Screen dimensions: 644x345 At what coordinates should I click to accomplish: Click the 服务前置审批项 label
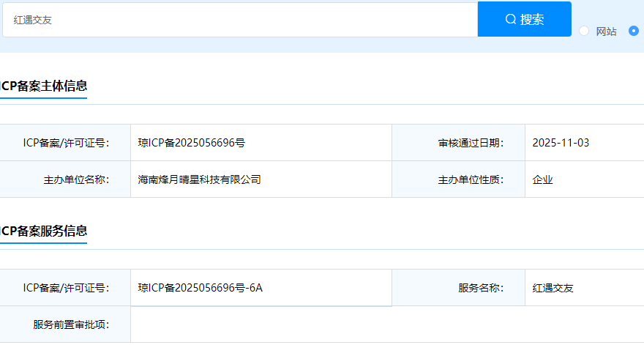tap(71, 324)
